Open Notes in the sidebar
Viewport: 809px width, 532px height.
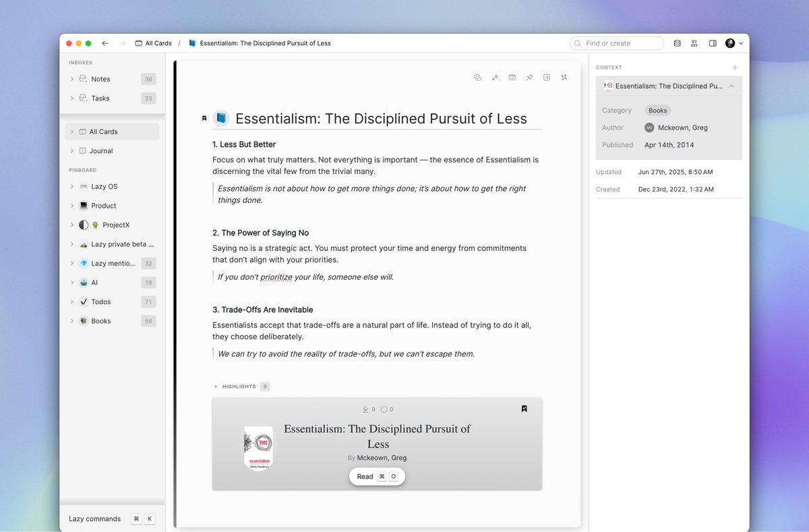click(x=100, y=79)
